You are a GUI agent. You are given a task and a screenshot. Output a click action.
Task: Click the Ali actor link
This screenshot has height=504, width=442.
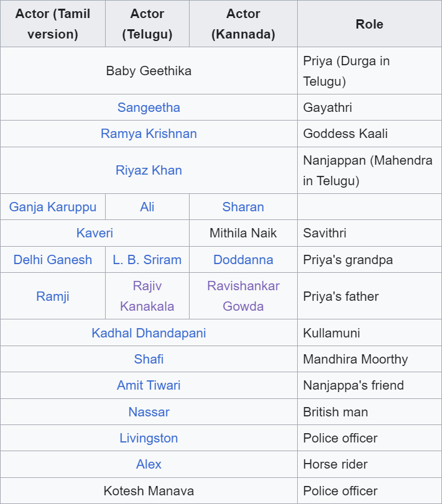147,207
